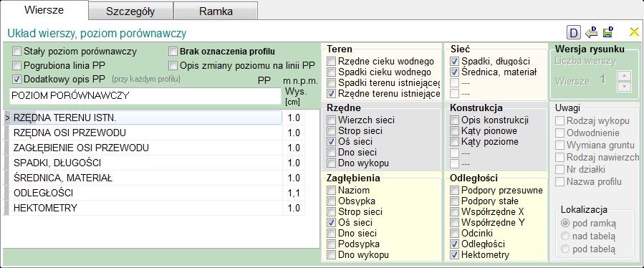Enable Stały poziom porównawczy checkbox
Viewport: 644px width, 268px height.
click(16, 52)
